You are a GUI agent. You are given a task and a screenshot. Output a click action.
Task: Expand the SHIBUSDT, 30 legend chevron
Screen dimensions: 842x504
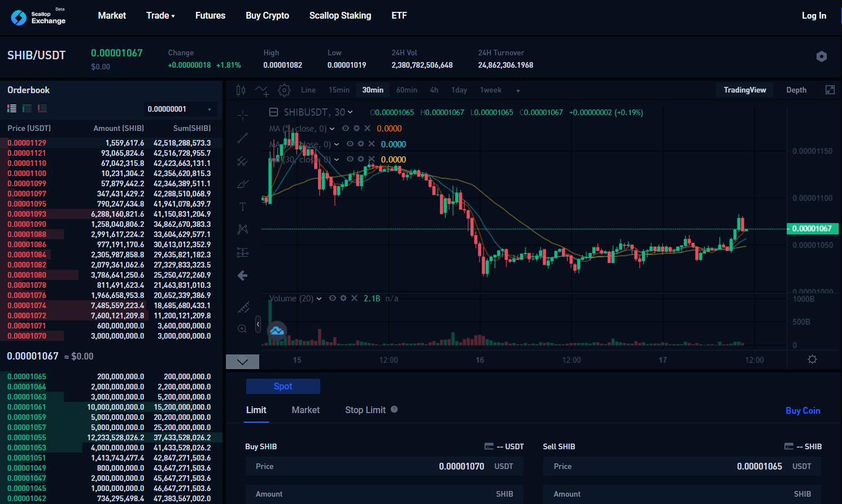point(350,112)
